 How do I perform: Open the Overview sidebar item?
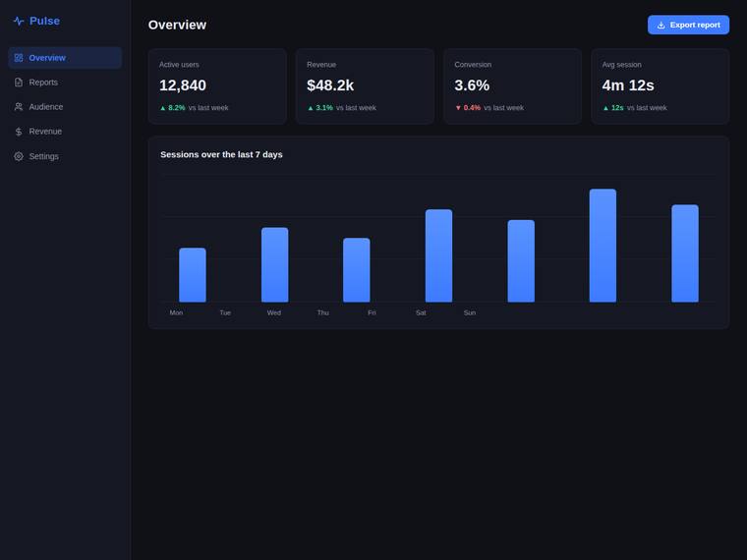pos(65,58)
